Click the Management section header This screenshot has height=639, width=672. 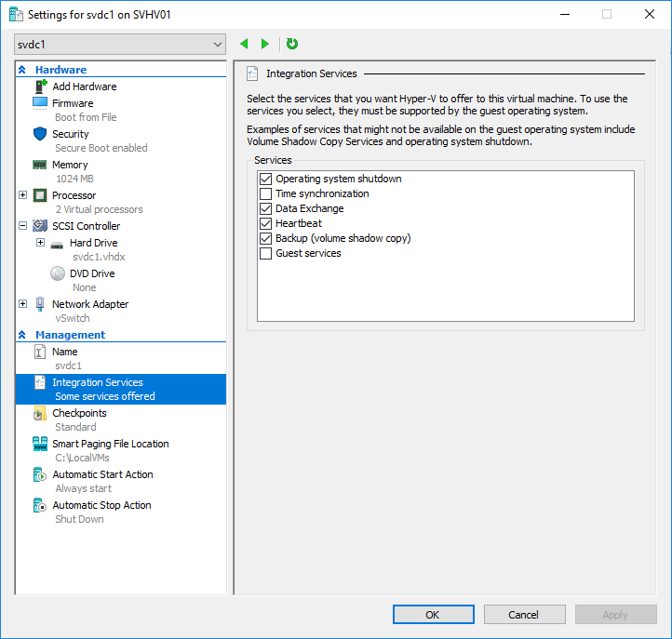click(71, 335)
